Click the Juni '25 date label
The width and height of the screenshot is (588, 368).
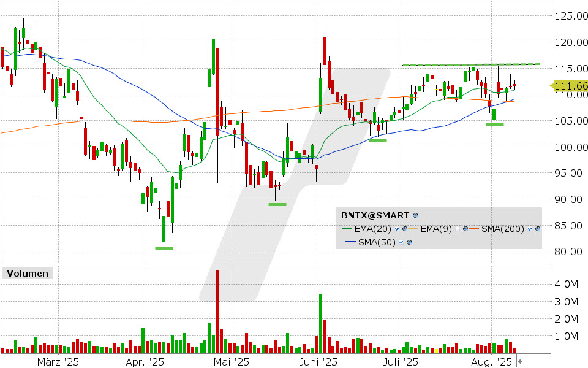(318, 362)
